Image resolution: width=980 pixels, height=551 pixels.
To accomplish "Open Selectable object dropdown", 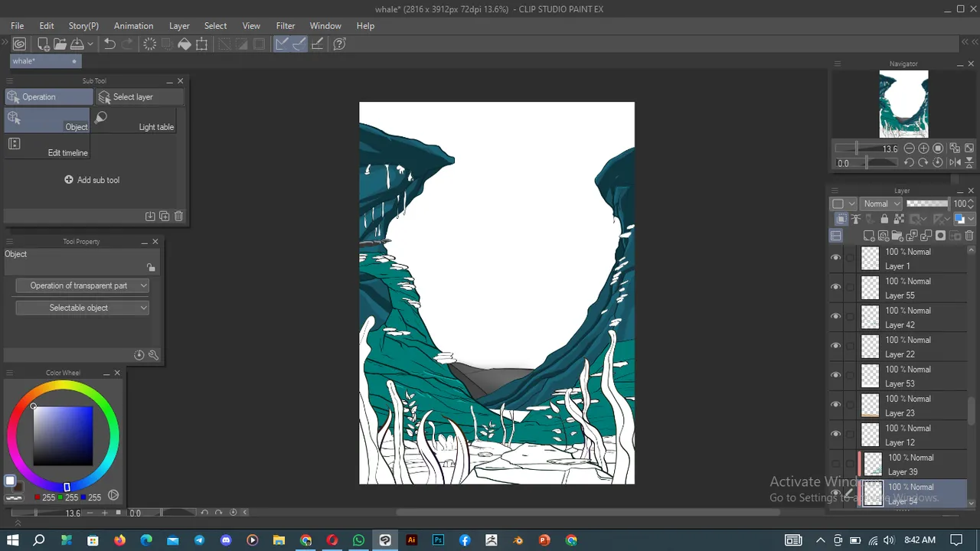I will (82, 308).
